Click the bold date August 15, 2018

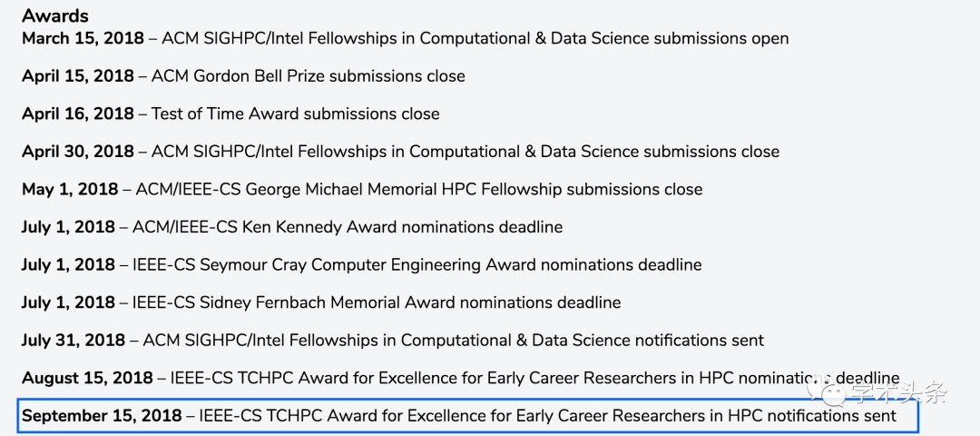[x=87, y=379]
